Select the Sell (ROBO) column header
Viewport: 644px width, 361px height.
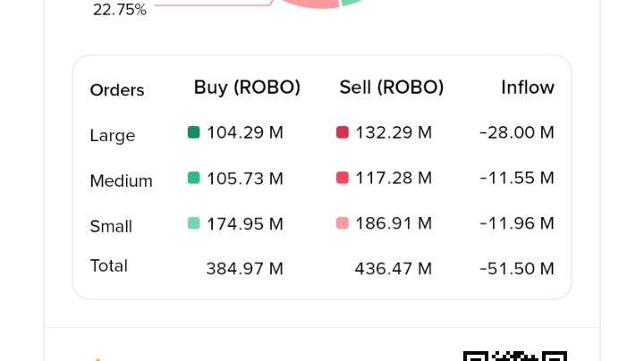(392, 88)
